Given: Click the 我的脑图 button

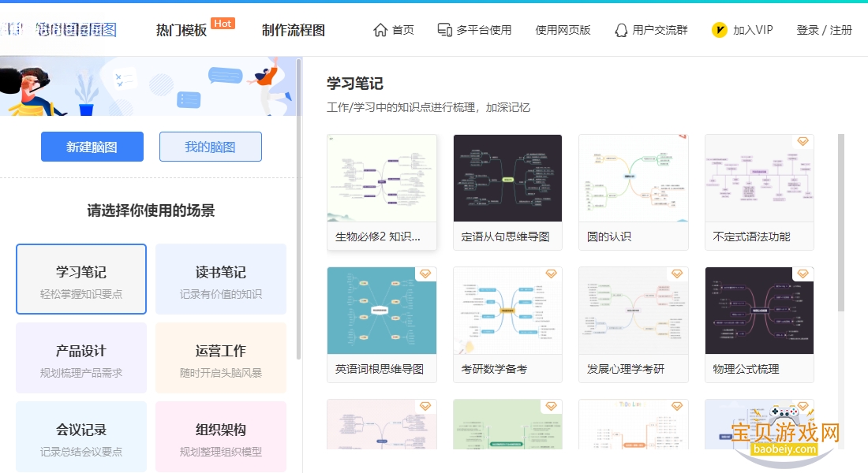Looking at the screenshot, I should coord(211,147).
